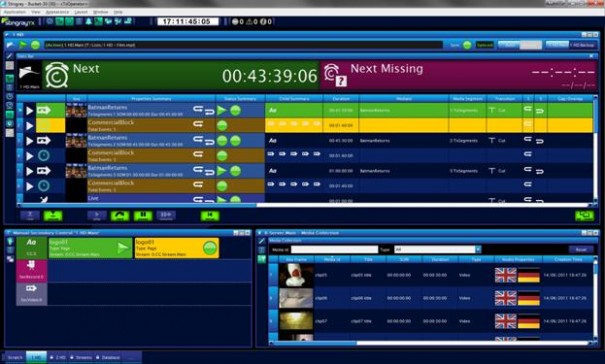Viewport: 605px width, 364px height.
Task: Click the pencil edit icon in Media Collection
Action: tap(262, 241)
